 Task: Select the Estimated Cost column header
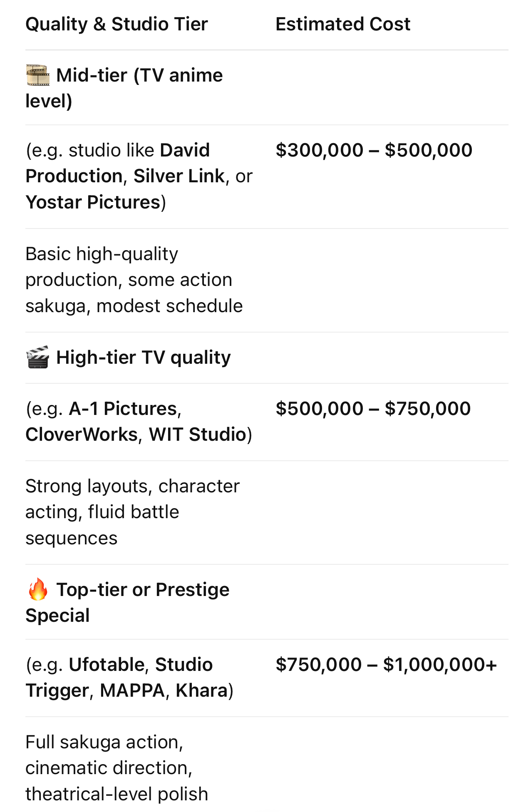pyautogui.click(x=343, y=24)
